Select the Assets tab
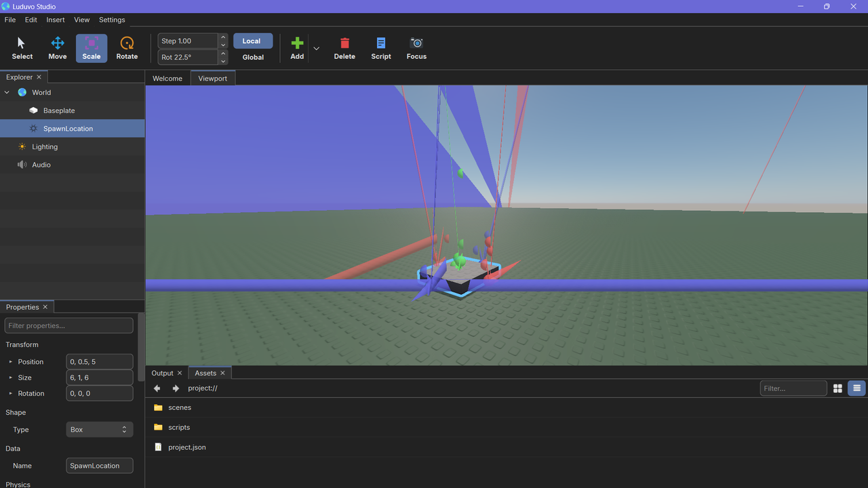This screenshot has width=868, height=488. [x=205, y=373]
